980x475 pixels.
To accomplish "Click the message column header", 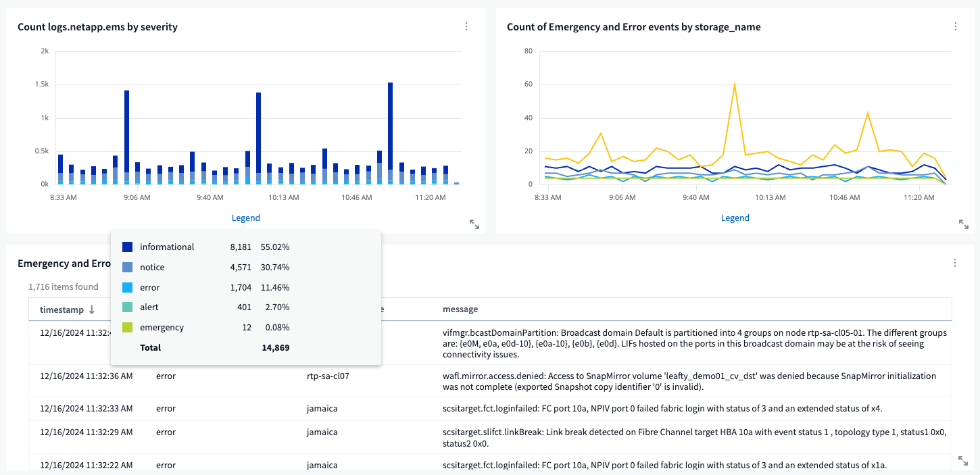I will point(460,309).
